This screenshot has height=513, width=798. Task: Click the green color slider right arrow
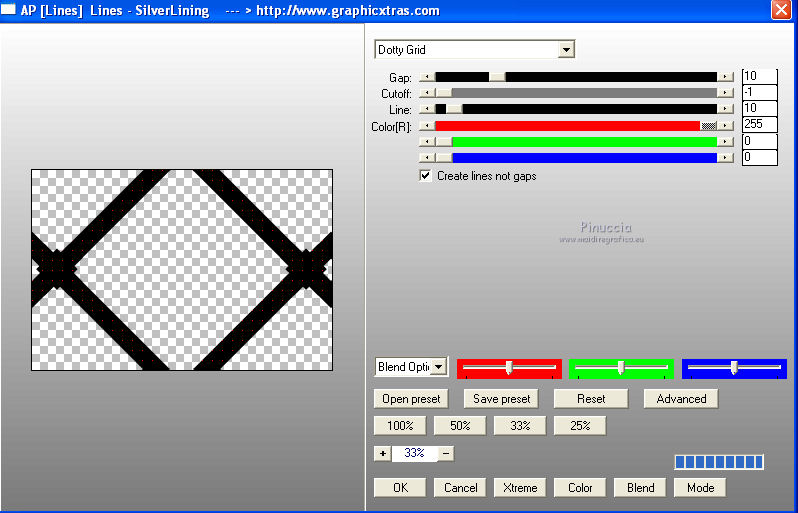point(725,141)
